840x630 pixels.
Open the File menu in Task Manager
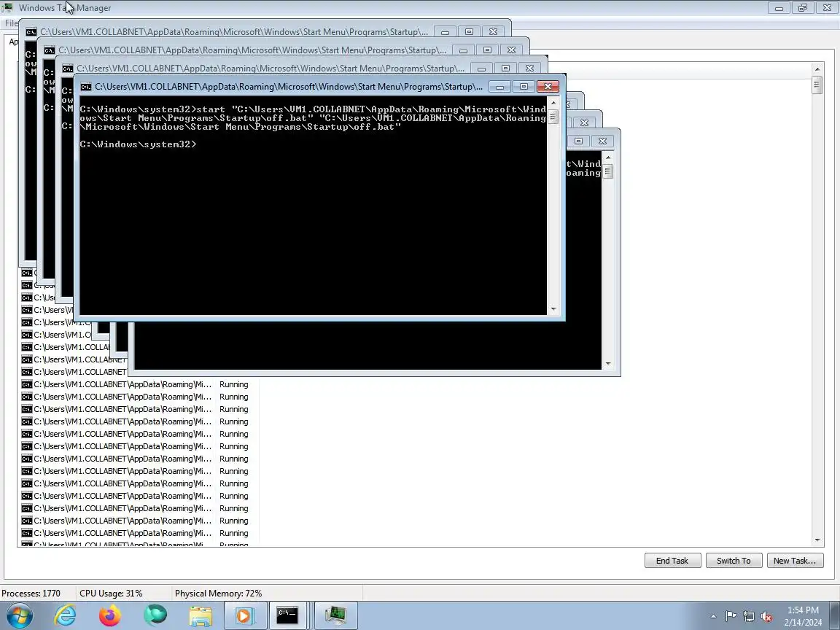pyautogui.click(x=11, y=23)
